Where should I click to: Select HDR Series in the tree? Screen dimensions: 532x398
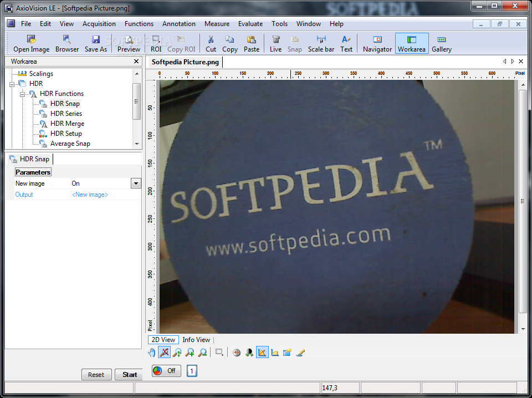click(x=66, y=113)
